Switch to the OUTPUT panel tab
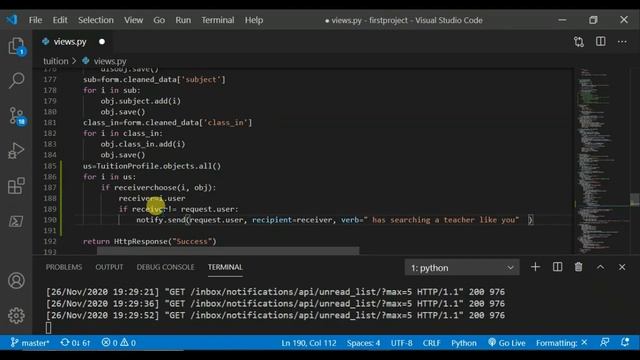The width and height of the screenshot is (640, 360). point(109,267)
